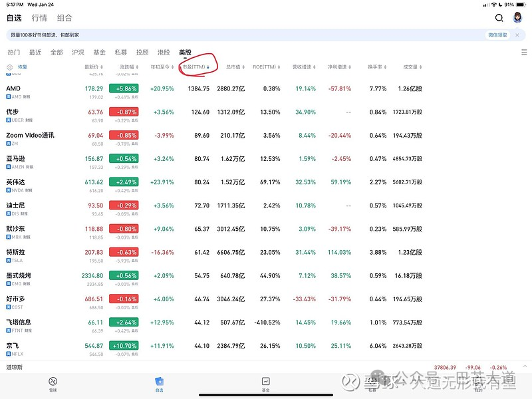Screen dimensions: 532x399
Task: Sort by ROE(TTM) column
Action: [x=267, y=67]
